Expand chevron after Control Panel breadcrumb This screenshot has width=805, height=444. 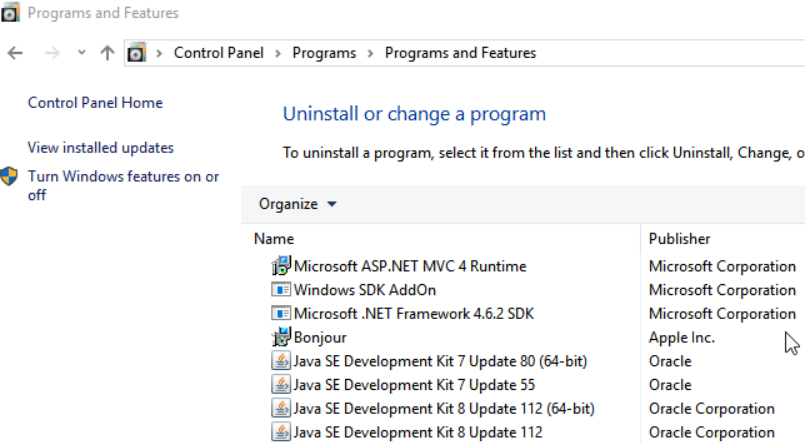pyautogui.click(x=278, y=53)
